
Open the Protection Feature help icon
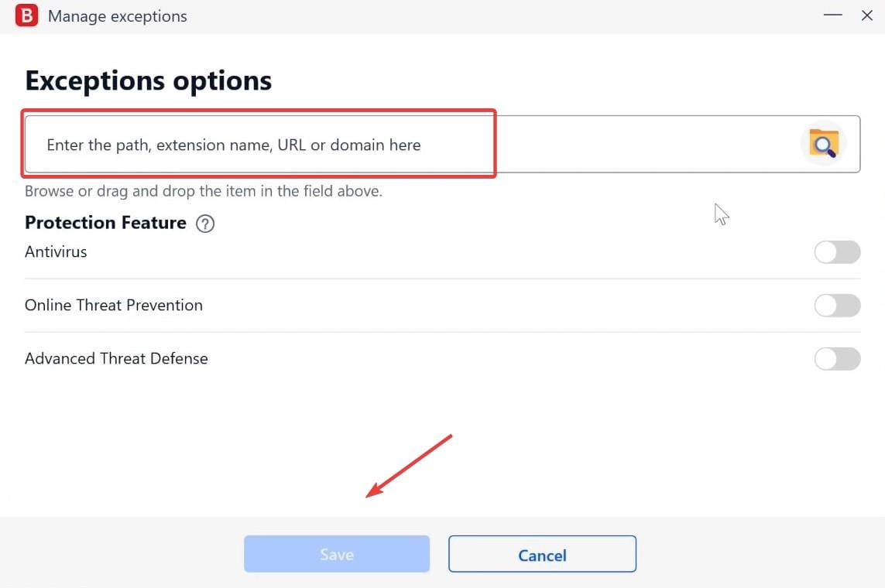(205, 224)
